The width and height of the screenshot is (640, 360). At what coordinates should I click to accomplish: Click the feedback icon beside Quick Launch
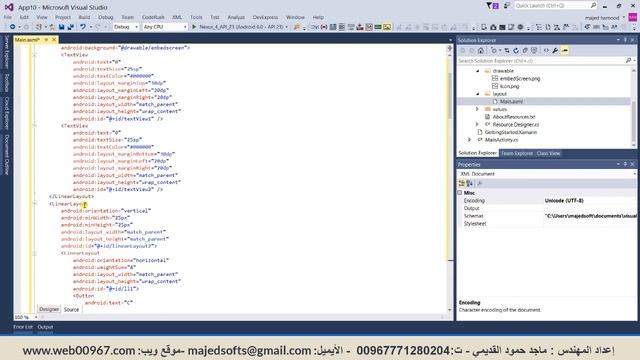tap(507, 6)
